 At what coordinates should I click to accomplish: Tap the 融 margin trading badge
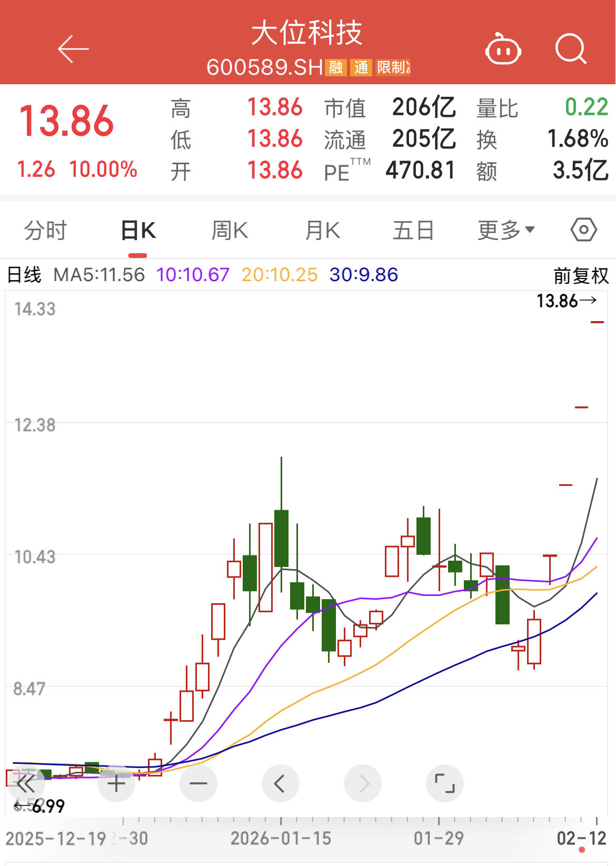[335, 67]
